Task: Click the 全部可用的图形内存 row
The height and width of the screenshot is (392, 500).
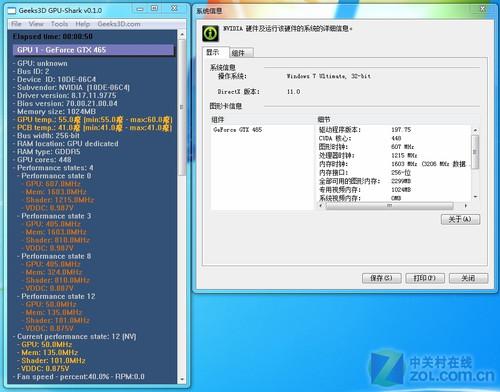Action: (x=393, y=181)
